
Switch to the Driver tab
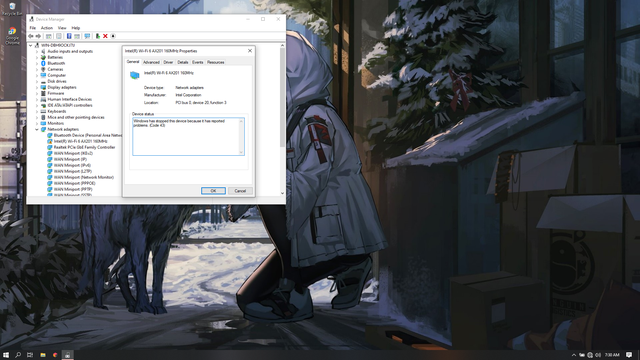[168, 62]
